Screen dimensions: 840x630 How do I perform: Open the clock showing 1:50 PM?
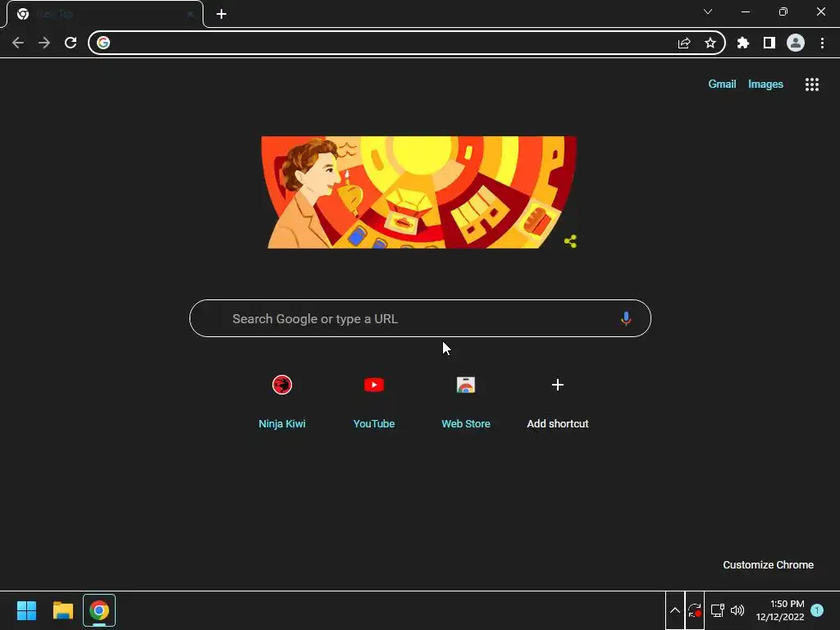[x=780, y=610]
